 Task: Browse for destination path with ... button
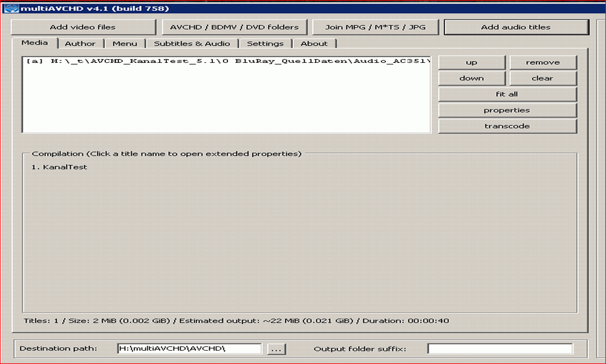coord(276,349)
